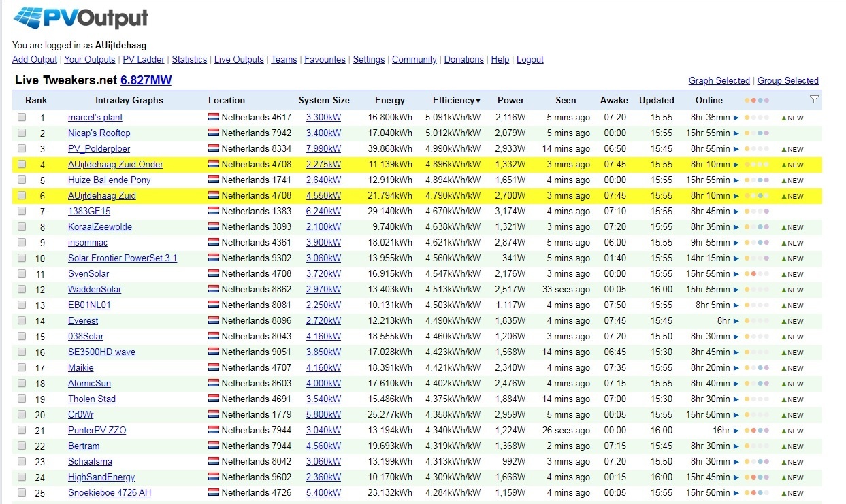Go to the Teams page
The height and width of the screenshot is (504, 846).
[x=284, y=60]
